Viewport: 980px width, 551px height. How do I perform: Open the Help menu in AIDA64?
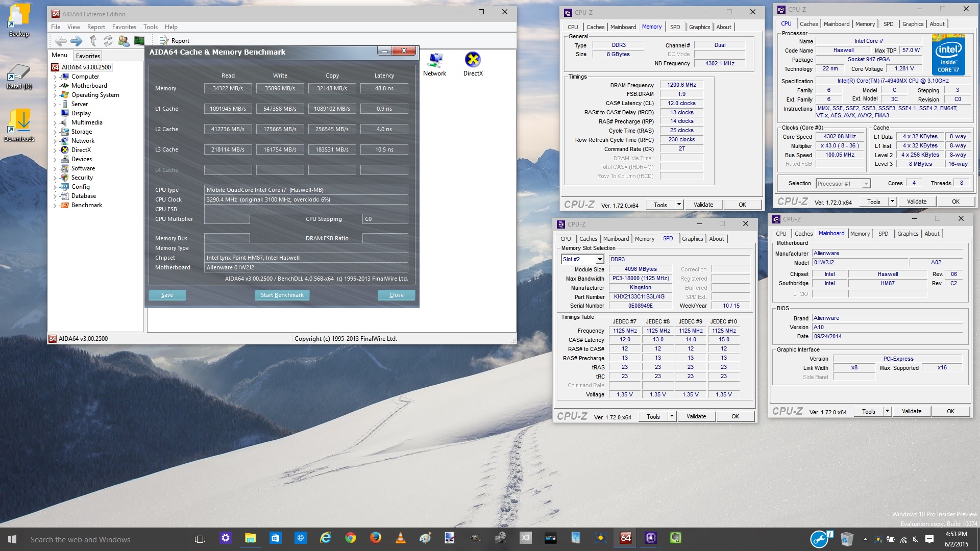coord(171,27)
